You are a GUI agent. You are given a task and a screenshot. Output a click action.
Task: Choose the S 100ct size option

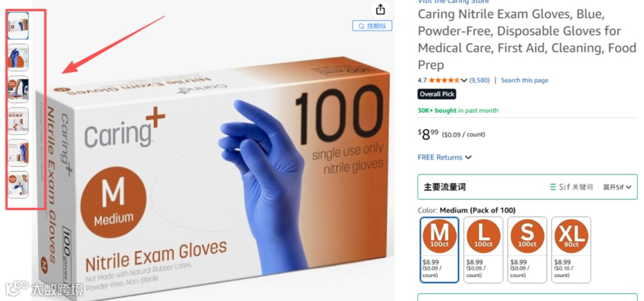click(527, 250)
